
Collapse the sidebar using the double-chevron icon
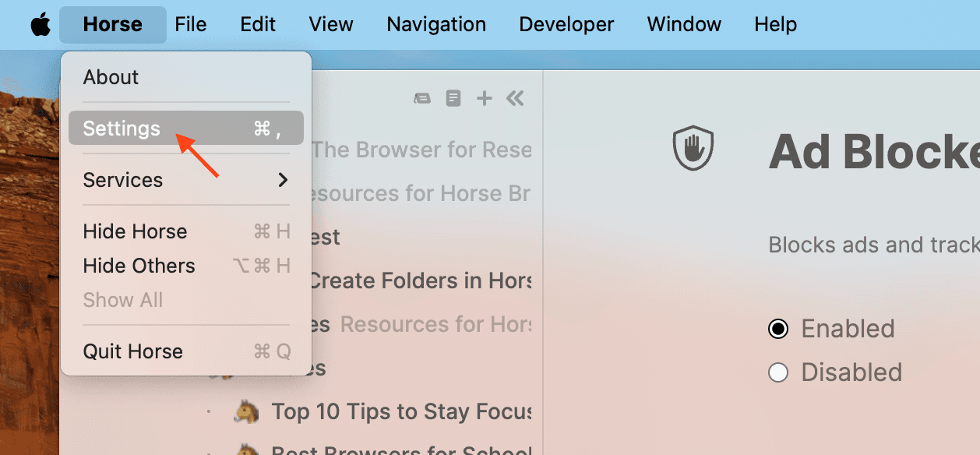pyautogui.click(x=515, y=99)
